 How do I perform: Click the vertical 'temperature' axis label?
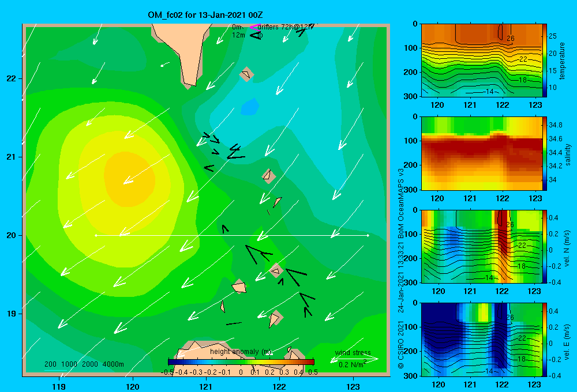(x=562, y=61)
